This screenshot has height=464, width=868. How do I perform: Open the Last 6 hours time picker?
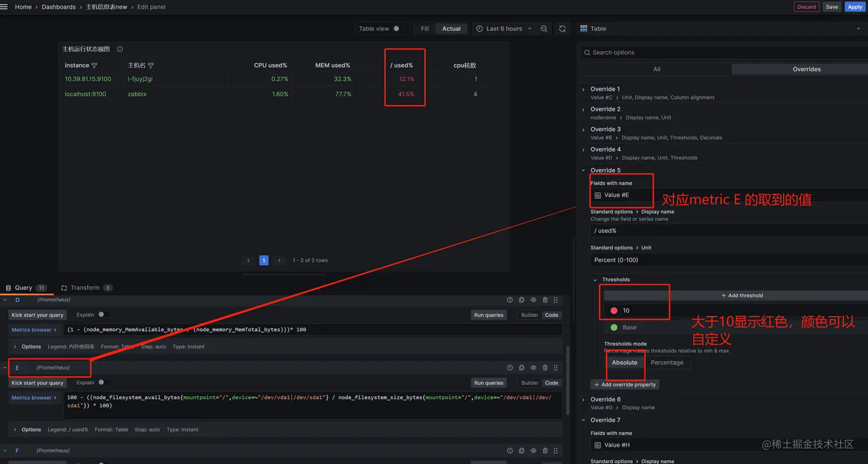click(504, 29)
